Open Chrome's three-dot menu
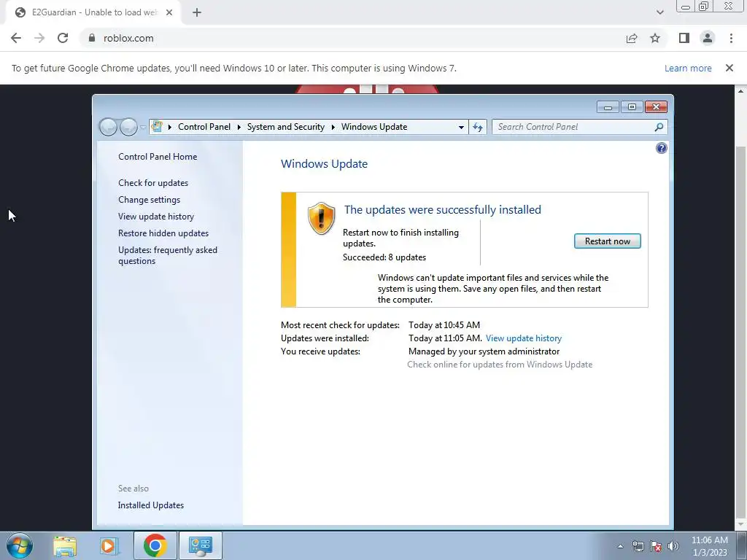747x560 pixels. [731, 38]
